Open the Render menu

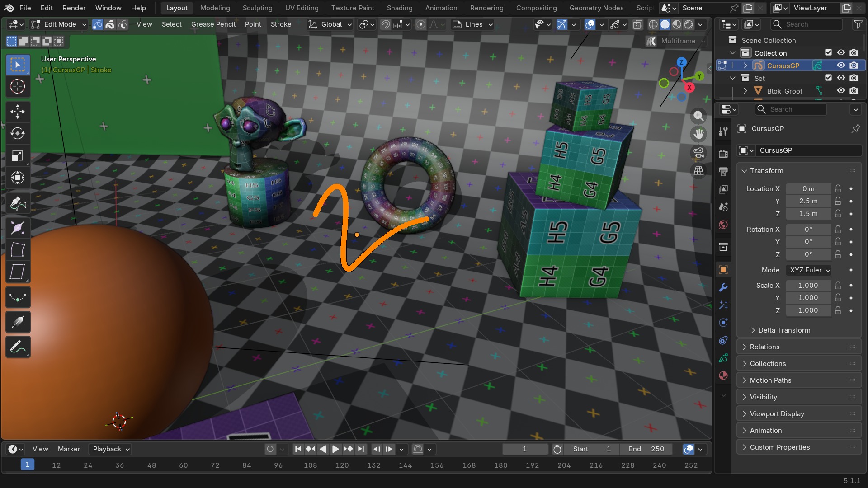(x=74, y=8)
